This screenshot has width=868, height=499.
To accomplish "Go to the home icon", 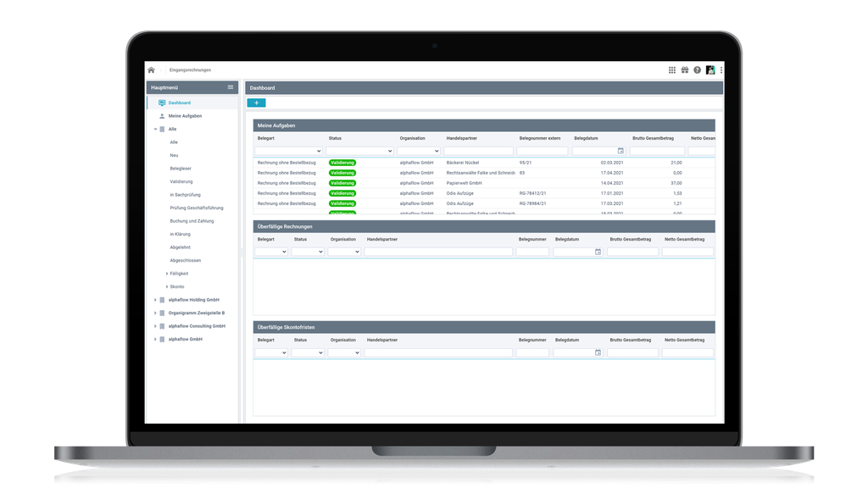I will coord(151,70).
